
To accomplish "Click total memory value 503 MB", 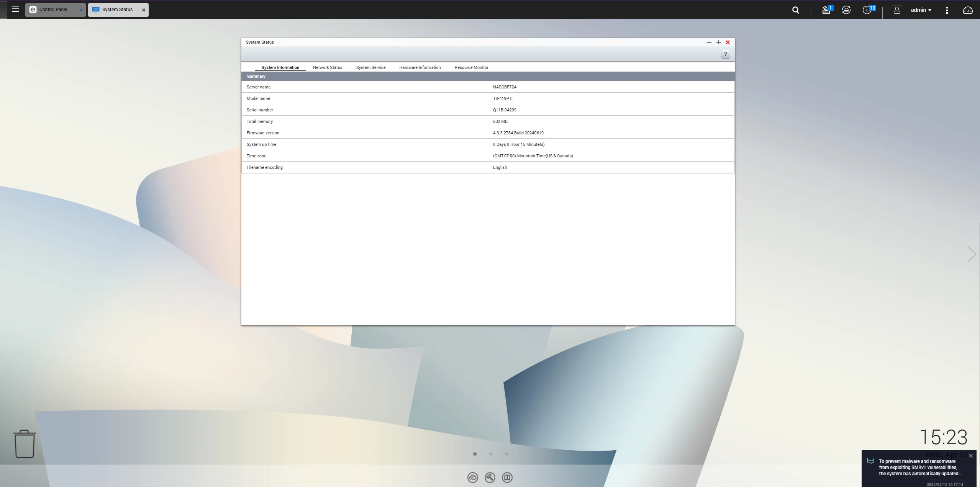I will (500, 121).
